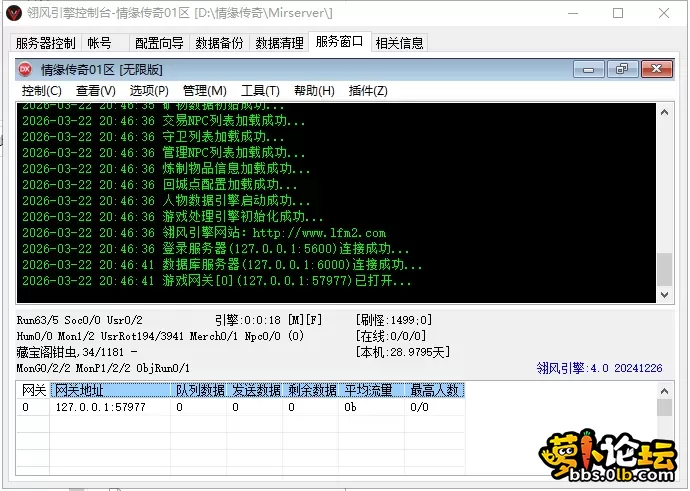Open the 配置向导 tab
Viewport: 690px width, 491px height.
pyautogui.click(x=159, y=43)
